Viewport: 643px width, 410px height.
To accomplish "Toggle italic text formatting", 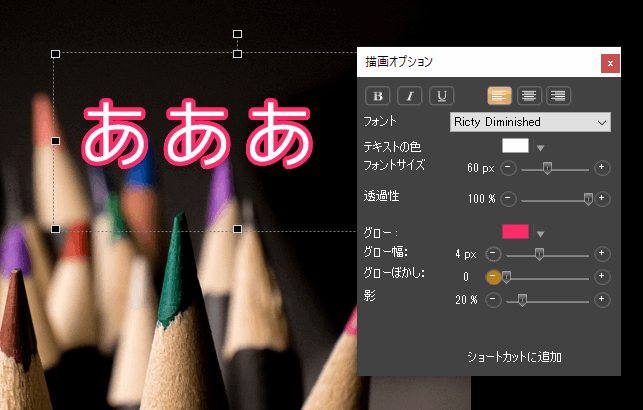I will pyautogui.click(x=409, y=96).
